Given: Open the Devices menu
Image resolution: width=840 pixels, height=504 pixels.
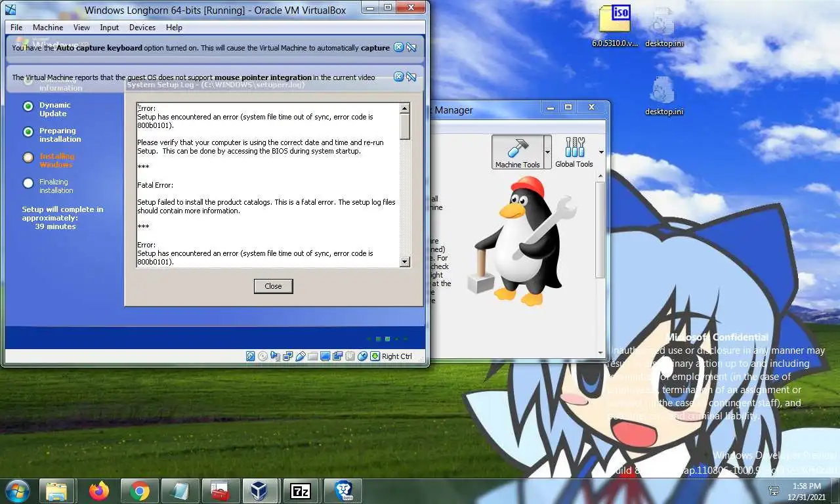Looking at the screenshot, I should tap(142, 28).
